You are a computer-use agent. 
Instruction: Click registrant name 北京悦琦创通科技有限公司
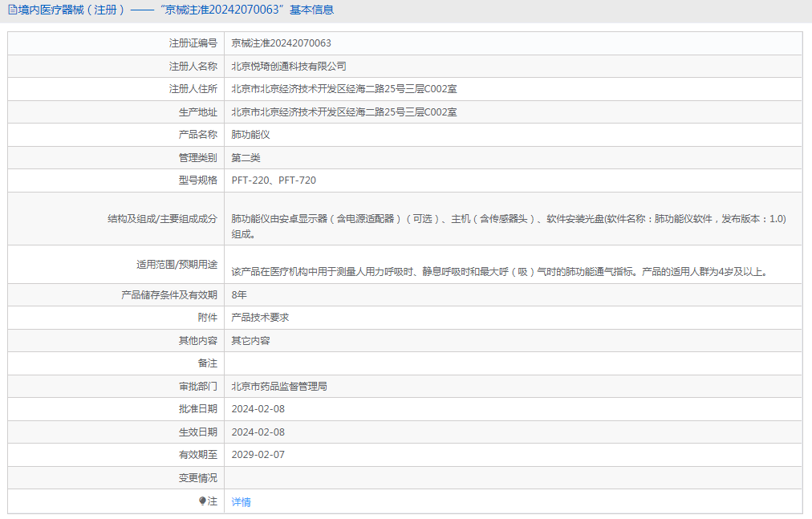(289, 67)
